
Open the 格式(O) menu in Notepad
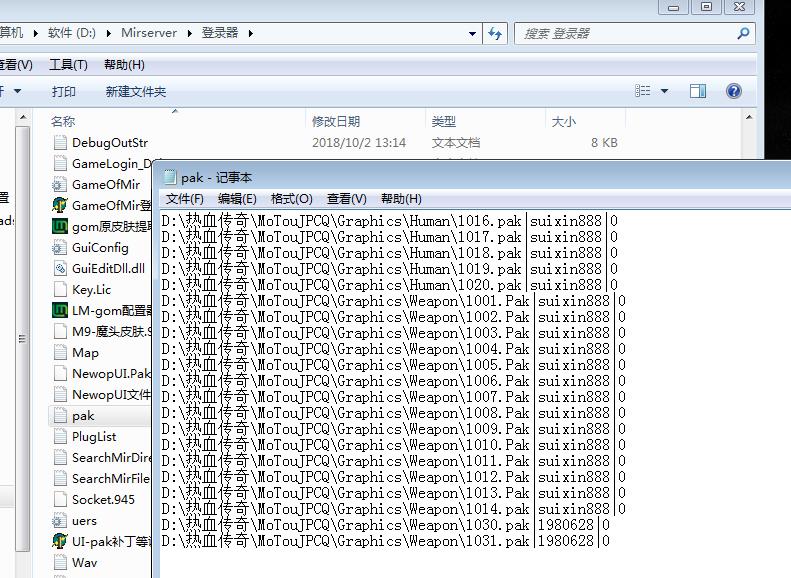[291, 199]
